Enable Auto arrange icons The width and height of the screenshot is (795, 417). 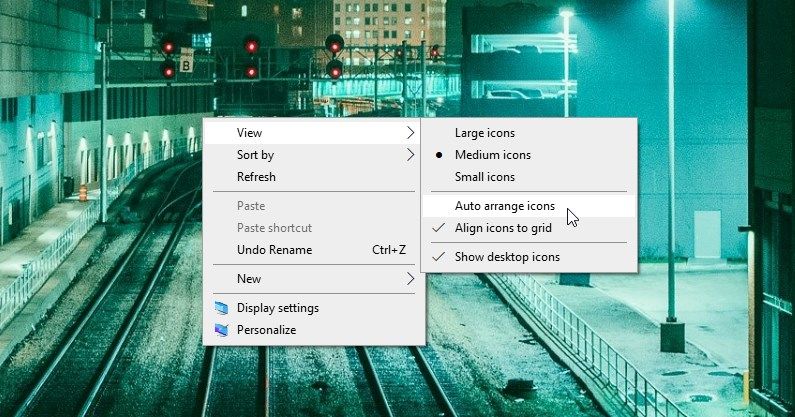(x=529, y=206)
